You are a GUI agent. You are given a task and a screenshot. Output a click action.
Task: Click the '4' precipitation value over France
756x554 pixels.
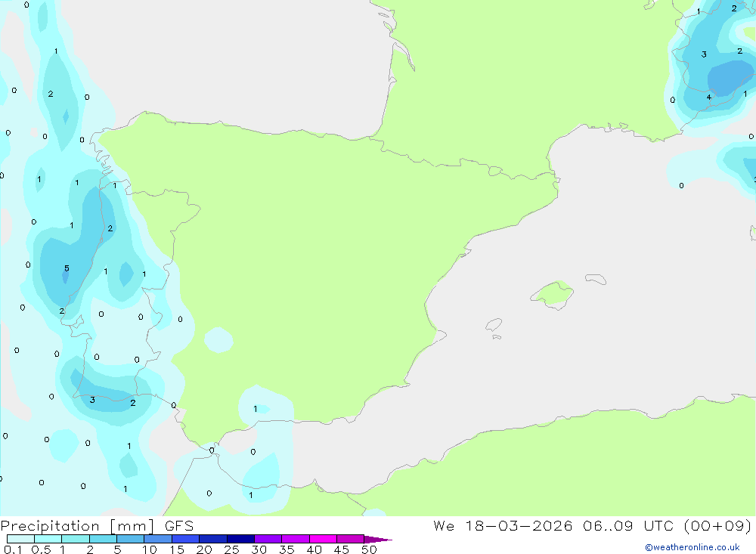point(709,97)
